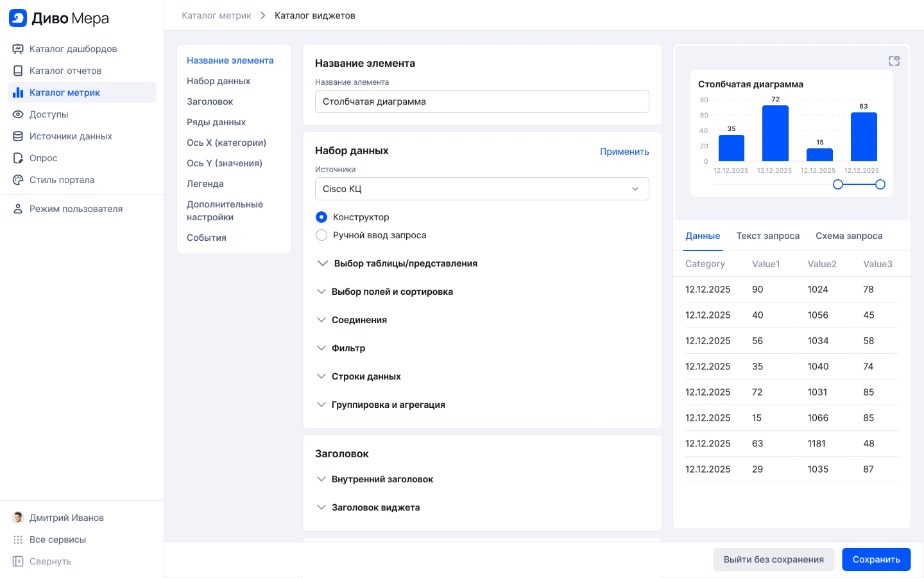
Task: Click the Каталог отчетов sidebar icon
Action: (18, 71)
